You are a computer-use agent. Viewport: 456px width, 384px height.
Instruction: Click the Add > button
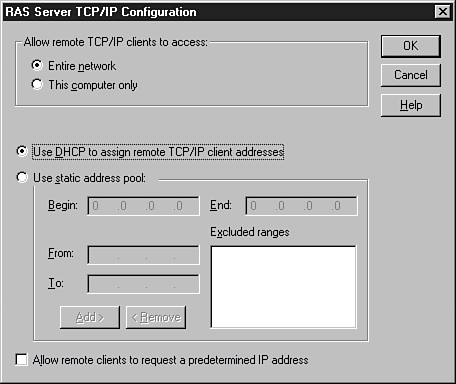(x=90, y=317)
